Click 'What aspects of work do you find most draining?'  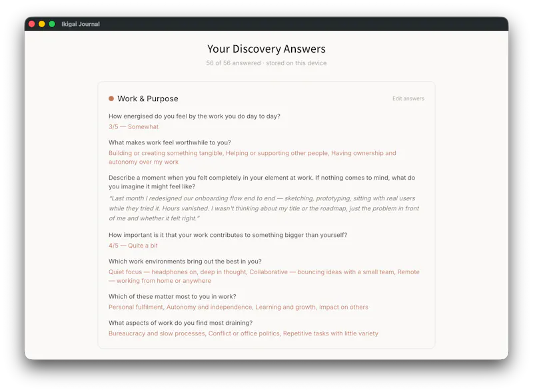(181, 323)
